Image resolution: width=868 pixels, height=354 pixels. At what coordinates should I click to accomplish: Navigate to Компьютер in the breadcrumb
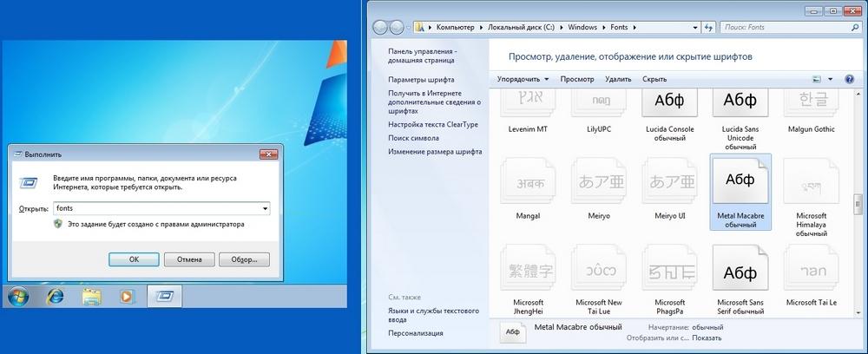pos(456,27)
